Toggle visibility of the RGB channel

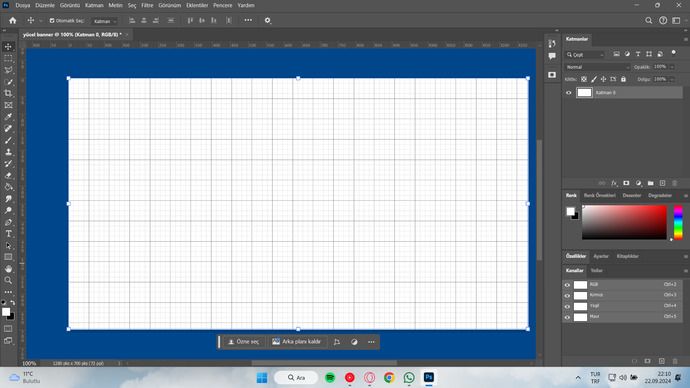point(567,285)
